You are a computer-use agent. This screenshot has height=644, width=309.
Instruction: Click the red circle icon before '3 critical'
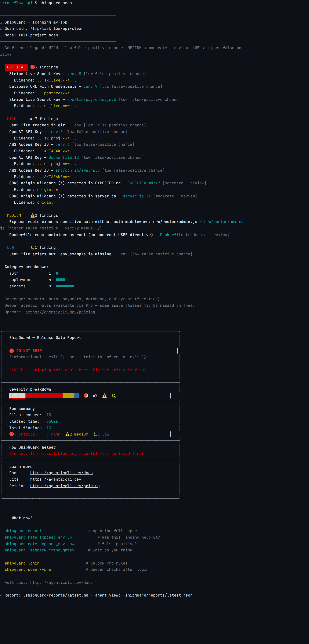click(x=12, y=434)
